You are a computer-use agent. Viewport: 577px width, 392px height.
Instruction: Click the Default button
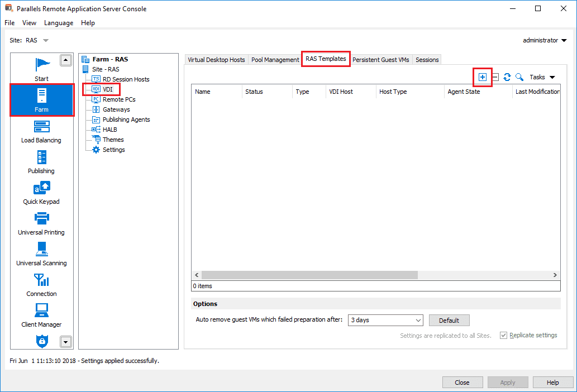tap(449, 321)
